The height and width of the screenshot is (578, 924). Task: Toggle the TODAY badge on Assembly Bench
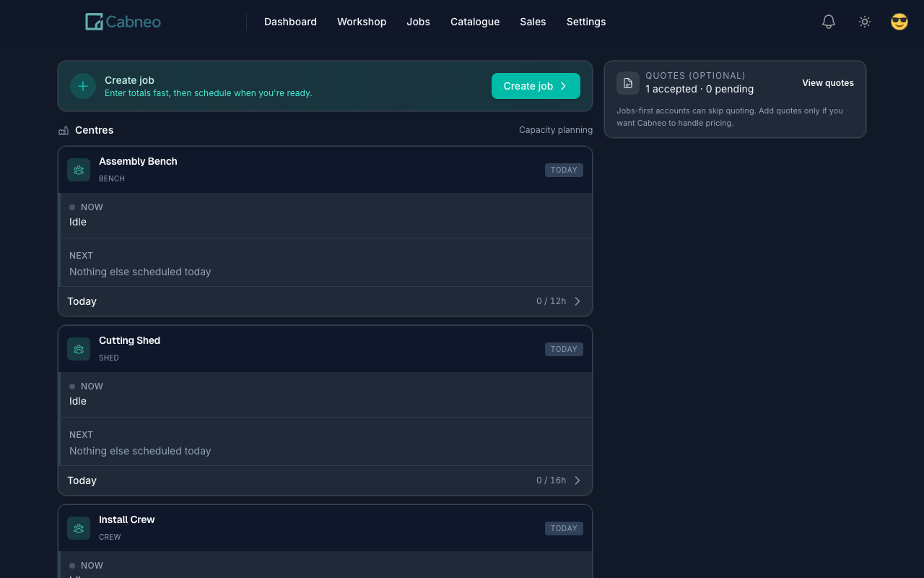564,170
